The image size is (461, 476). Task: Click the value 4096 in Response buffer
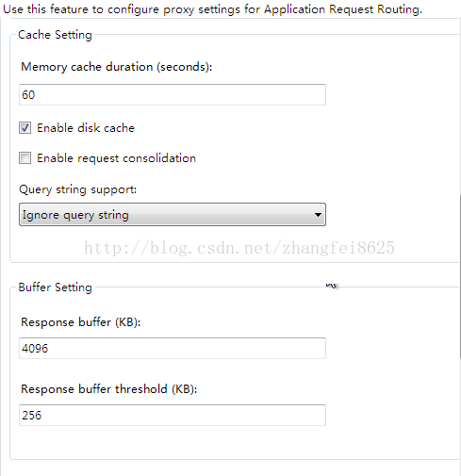click(x=35, y=349)
